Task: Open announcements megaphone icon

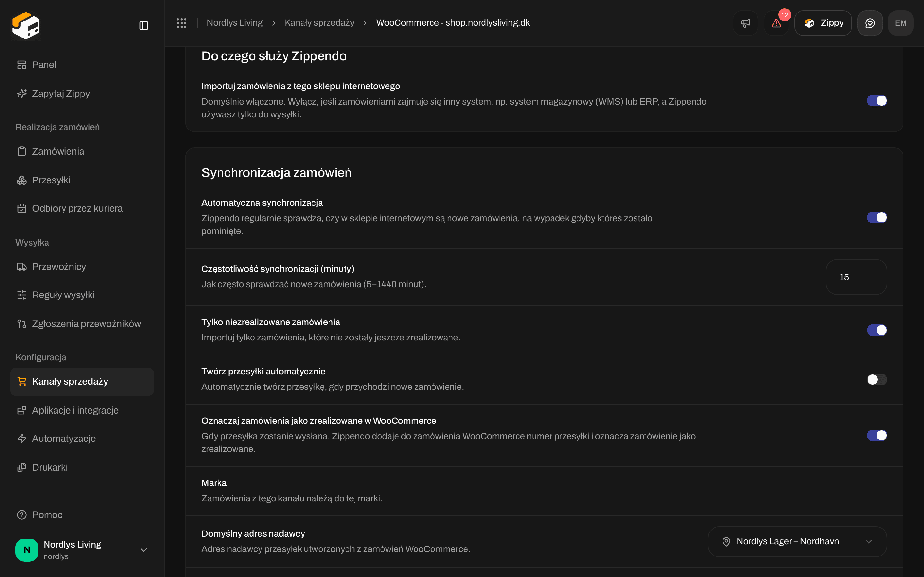Action: click(745, 23)
